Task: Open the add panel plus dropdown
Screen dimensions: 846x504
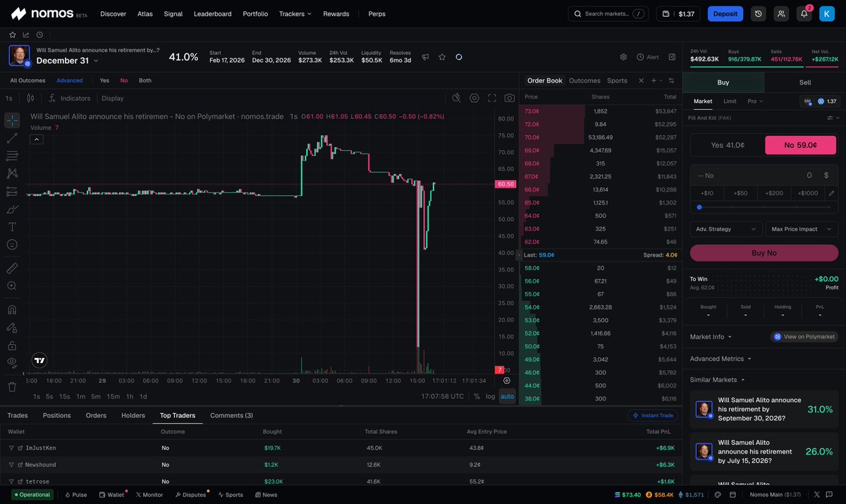Action: (x=656, y=80)
